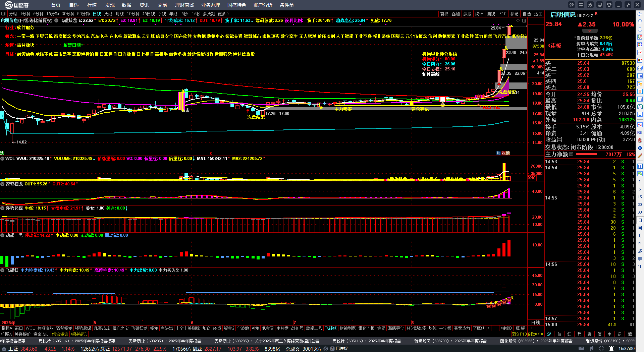This screenshot has height=352, width=644.
Task: Switch to the 周线 period tab
Action: [108, 14]
